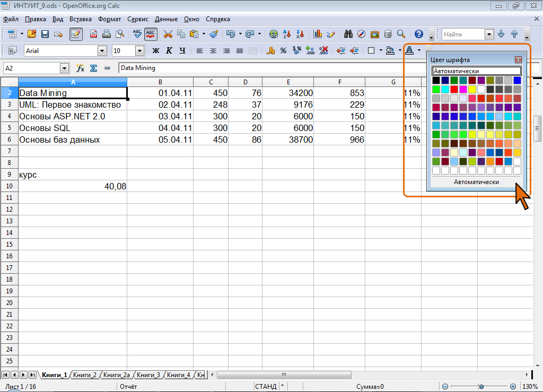
Task: Open the Name Box dropdown
Action: (x=64, y=68)
